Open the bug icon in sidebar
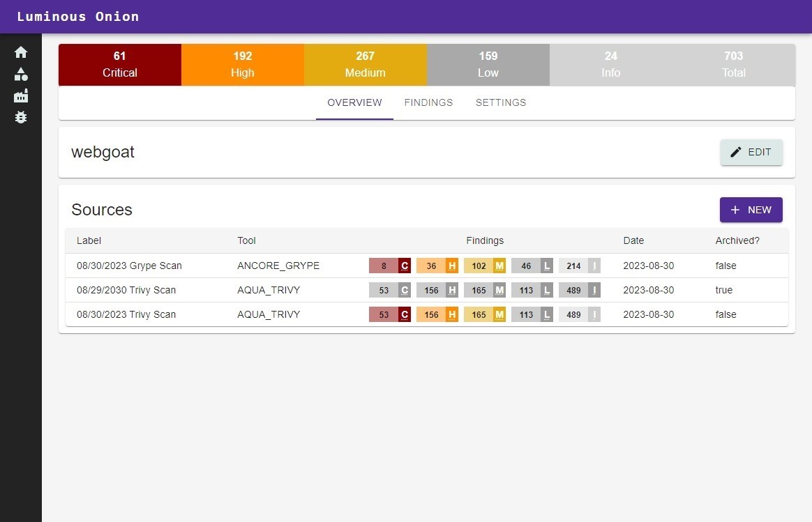 coord(21,118)
